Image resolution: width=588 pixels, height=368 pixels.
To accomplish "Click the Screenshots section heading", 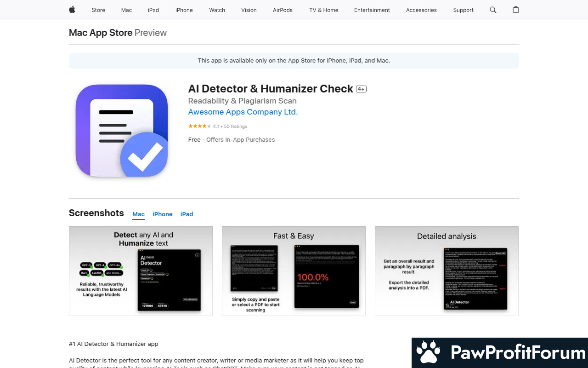I will tap(96, 213).
